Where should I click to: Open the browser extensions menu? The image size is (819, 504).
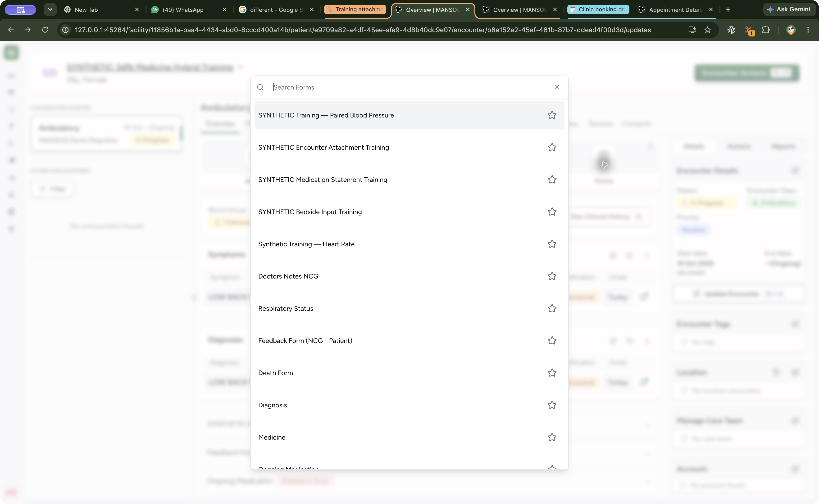[x=766, y=30]
